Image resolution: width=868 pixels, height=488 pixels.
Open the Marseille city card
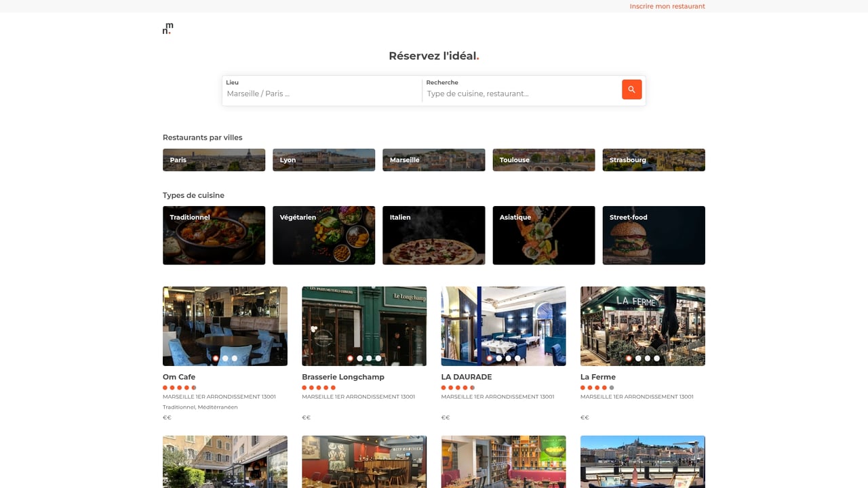click(433, 160)
